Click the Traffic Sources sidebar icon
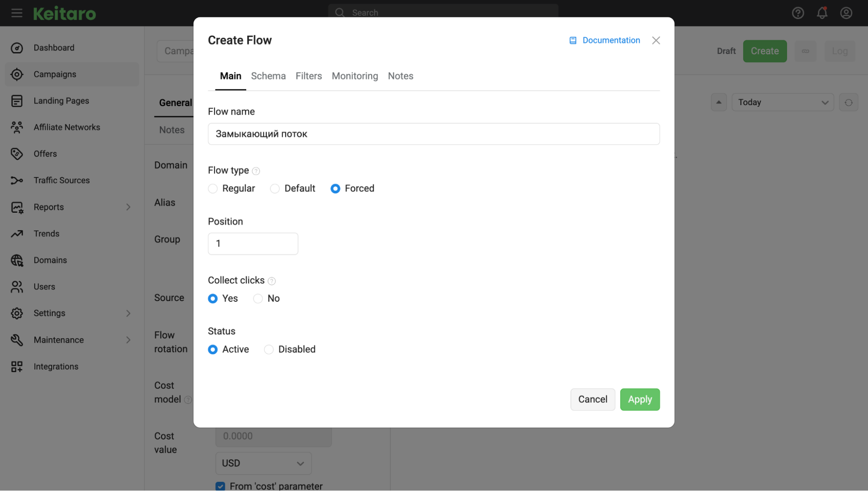Viewport: 868px width, 491px height. 17,180
